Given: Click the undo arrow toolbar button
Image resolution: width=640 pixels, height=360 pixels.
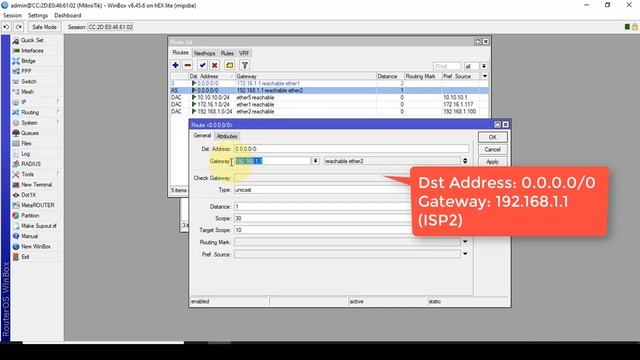Looking at the screenshot, I should [6, 27].
